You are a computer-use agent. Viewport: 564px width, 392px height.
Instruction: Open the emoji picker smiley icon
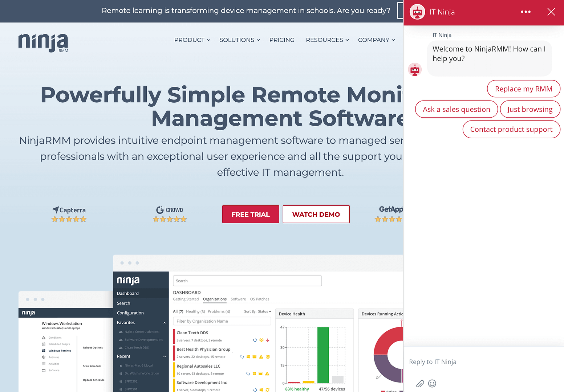tap(432, 383)
